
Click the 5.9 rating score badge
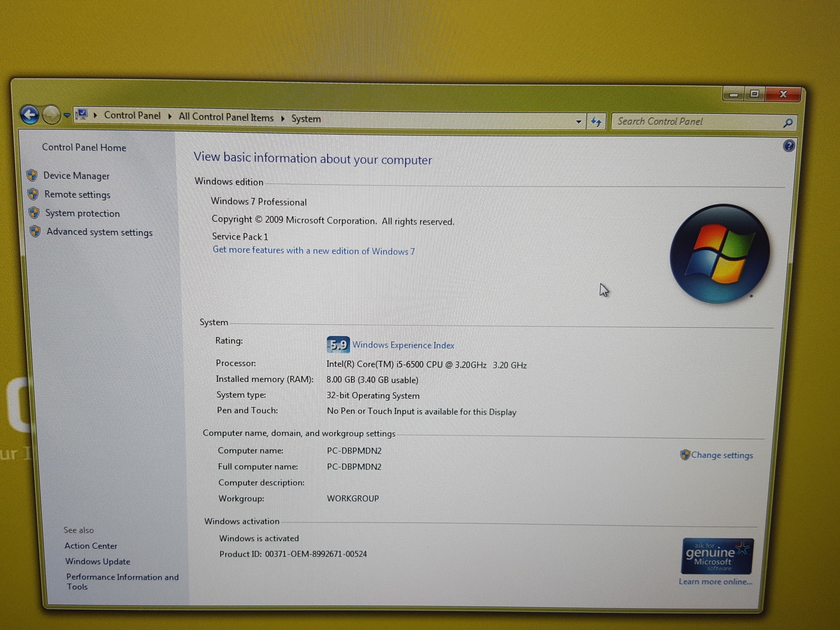338,345
